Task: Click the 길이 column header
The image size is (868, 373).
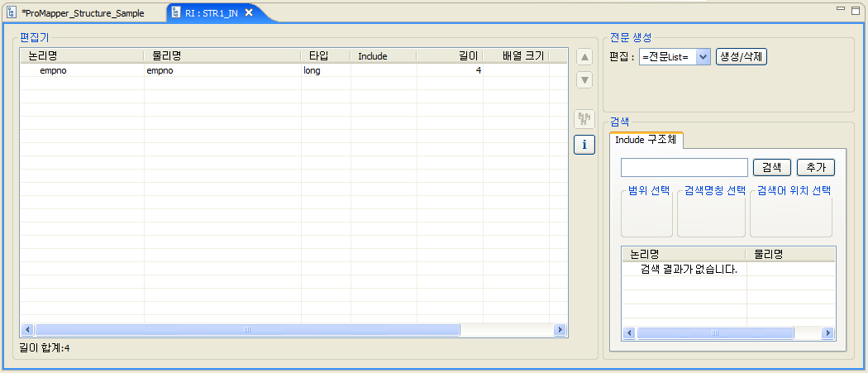Action: (x=450, y=56)
